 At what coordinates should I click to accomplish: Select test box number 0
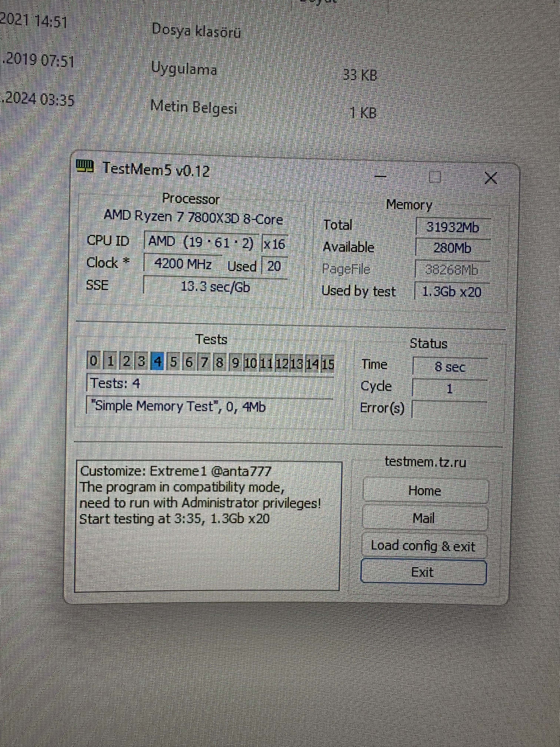tap(94, 361)
